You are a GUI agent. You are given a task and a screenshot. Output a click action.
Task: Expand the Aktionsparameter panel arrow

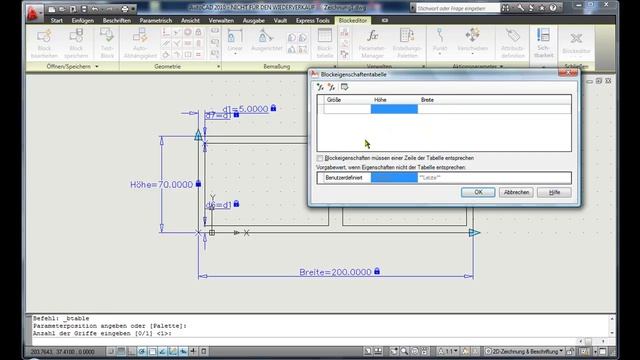pyautogui.click(x=501, y=67)
